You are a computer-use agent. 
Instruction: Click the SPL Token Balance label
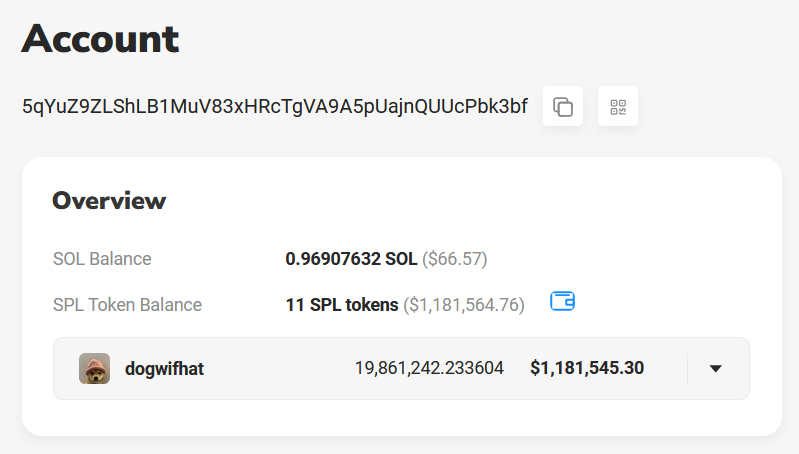[127, 305]
